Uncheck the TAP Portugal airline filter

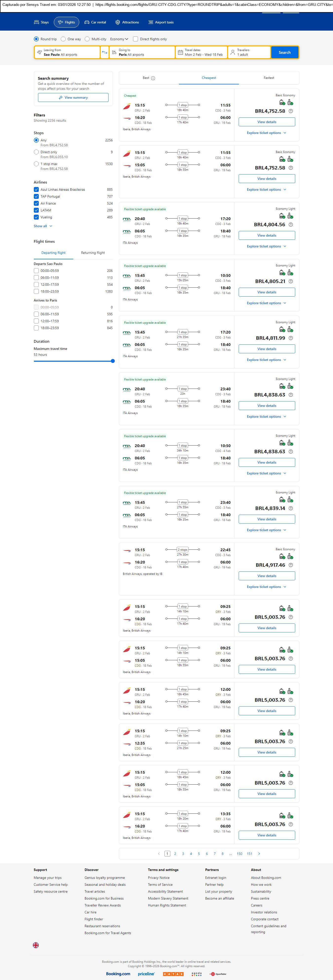coord(36,197)
